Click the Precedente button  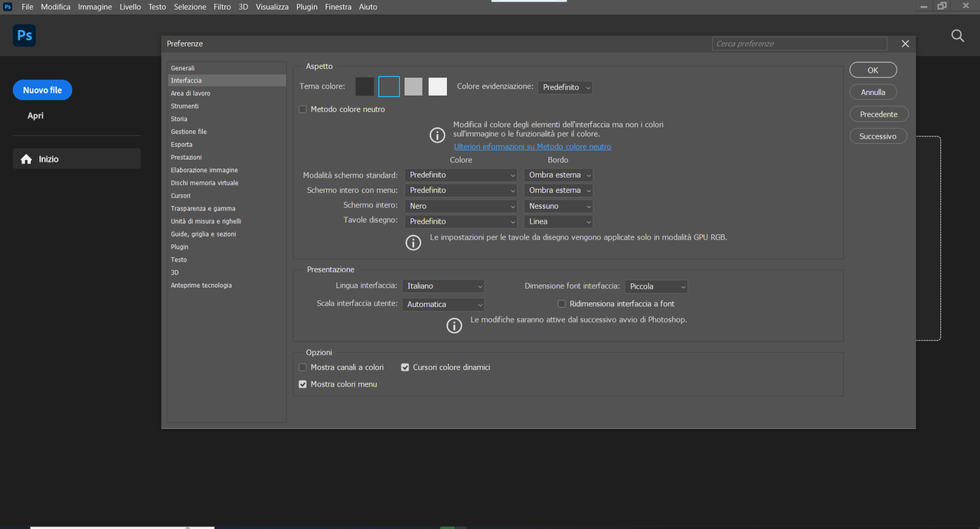[878, 114]
